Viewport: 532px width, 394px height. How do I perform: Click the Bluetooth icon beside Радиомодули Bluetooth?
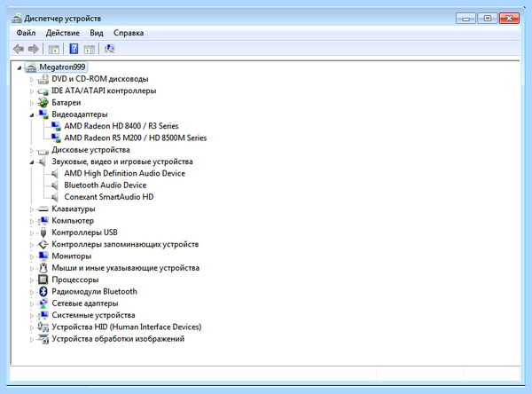43,291
